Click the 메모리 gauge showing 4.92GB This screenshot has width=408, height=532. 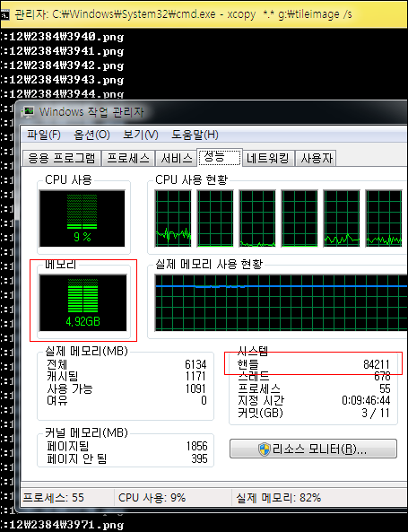[83, 303]
